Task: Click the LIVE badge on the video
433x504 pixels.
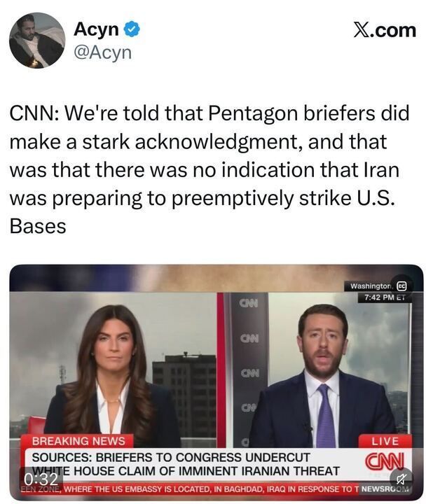Action: click(385, 441)
